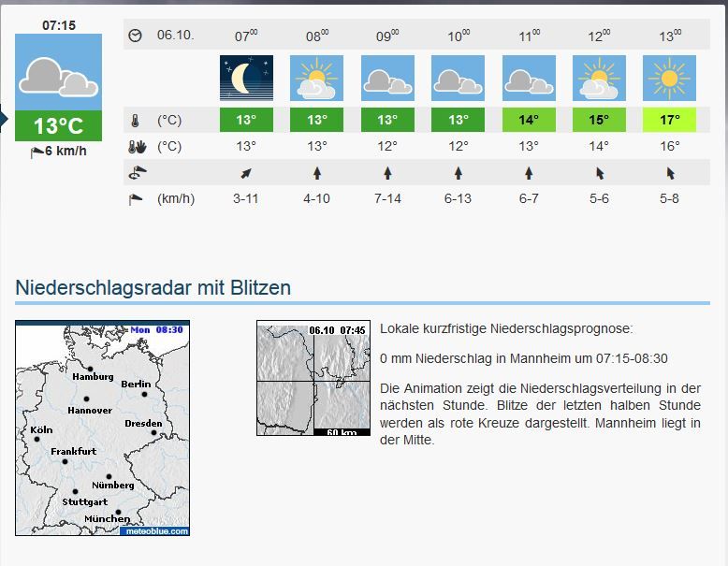The image size is (728, 566).
Task: Click the 07:00 moon night weather icon
Action: pos(246,79)
